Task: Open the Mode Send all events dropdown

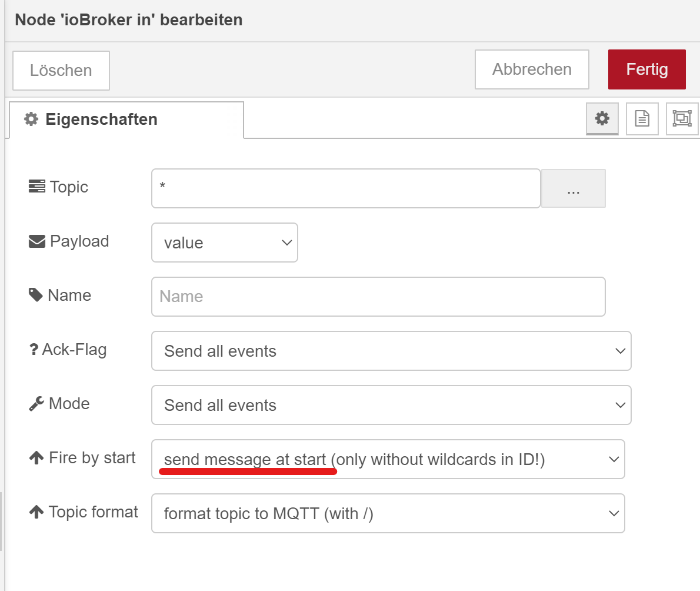Action: 391,405
